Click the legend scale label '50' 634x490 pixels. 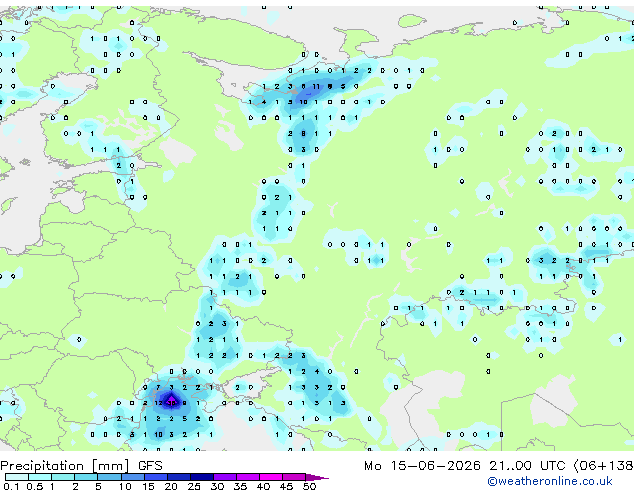309,486
